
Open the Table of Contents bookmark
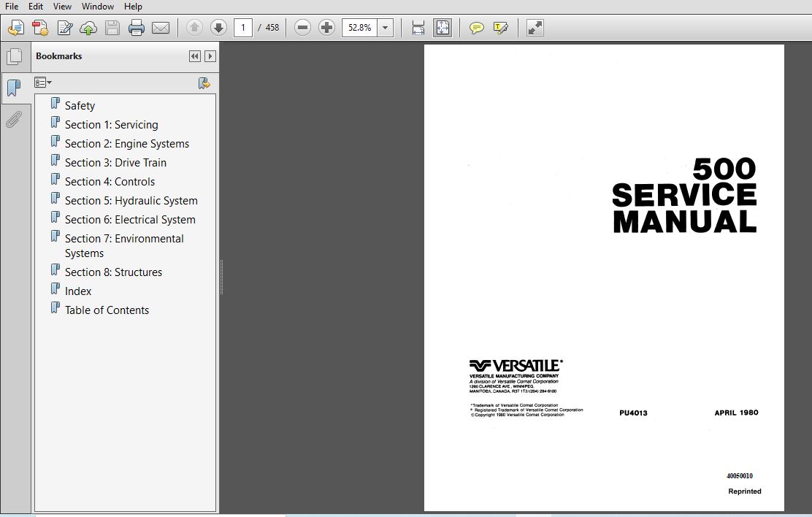tap(107, 310)
